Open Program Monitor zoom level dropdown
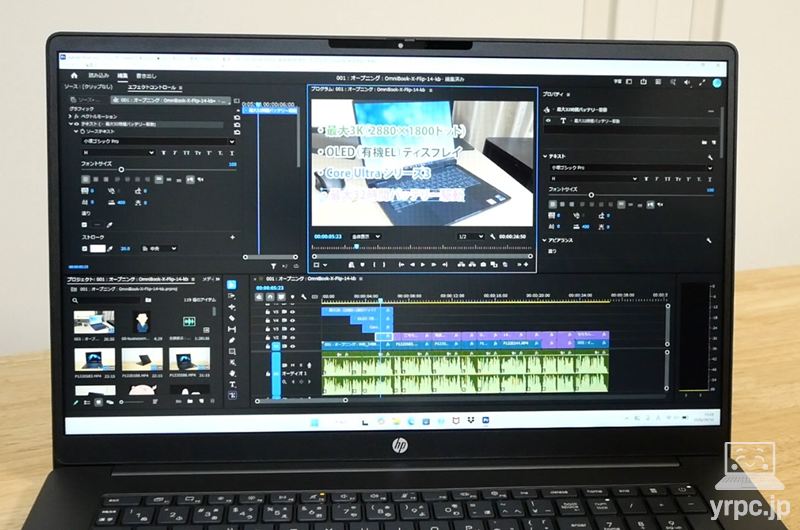The width and height of the screenshot is (800, 530). pos(365,237)
